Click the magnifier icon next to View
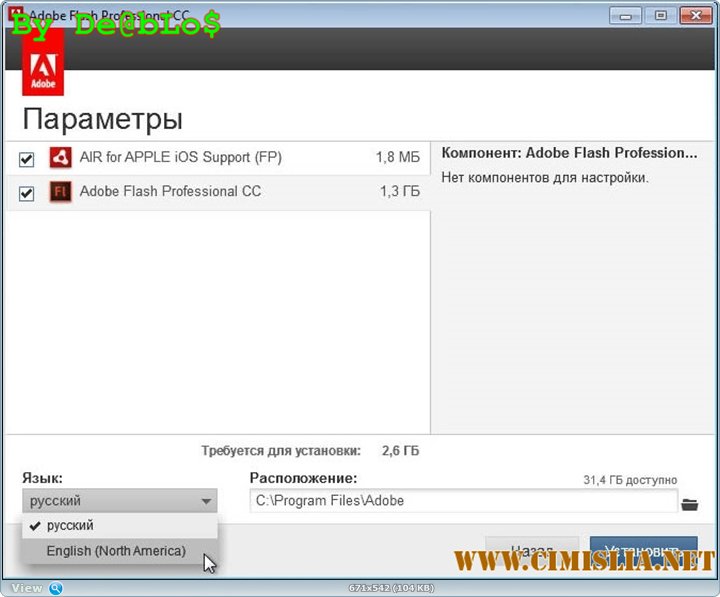The image size is (720, 597). [56, 588]
